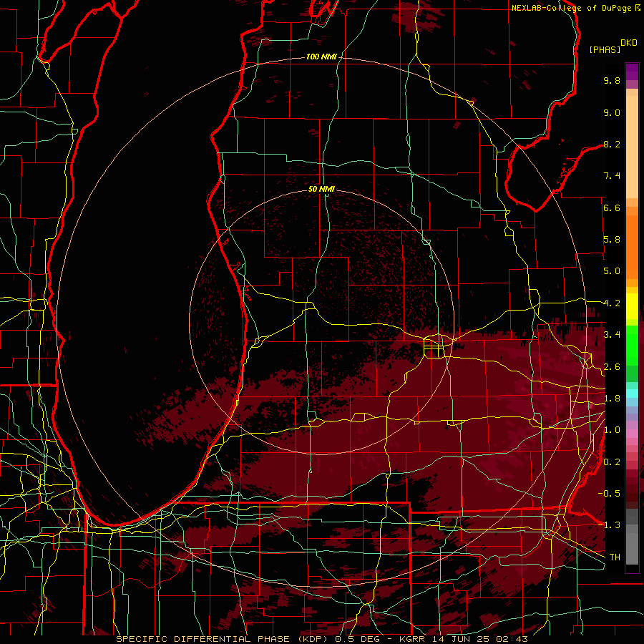Select the 100 NMI range ring label
This screenshot has height=644, width=644.
(x=321, y=57)
